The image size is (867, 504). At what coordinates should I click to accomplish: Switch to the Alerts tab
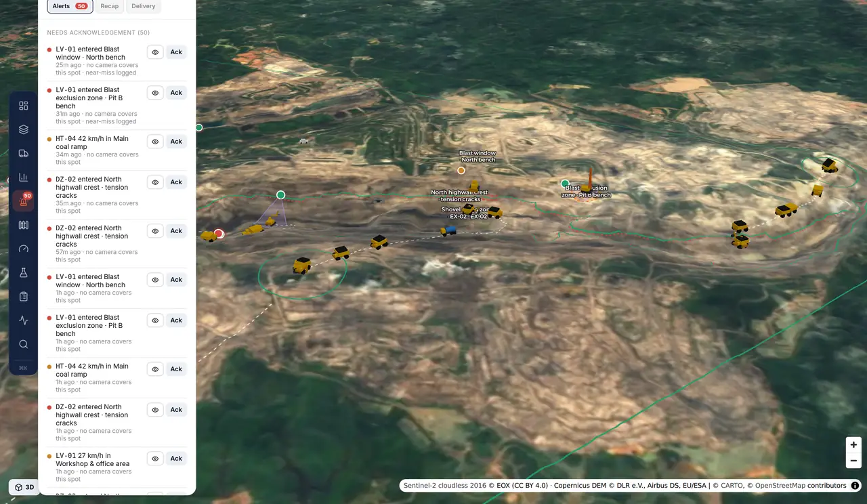coord(70,6)
